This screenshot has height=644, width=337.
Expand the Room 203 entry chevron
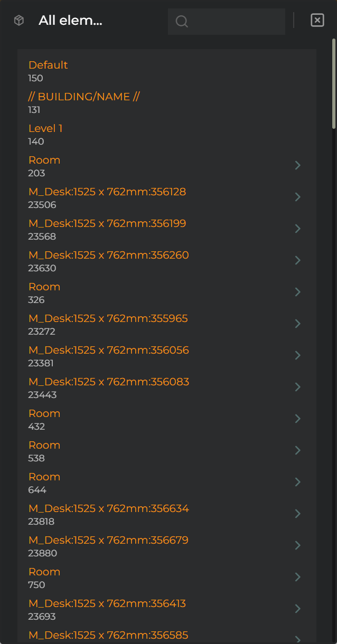pos(298,165)
